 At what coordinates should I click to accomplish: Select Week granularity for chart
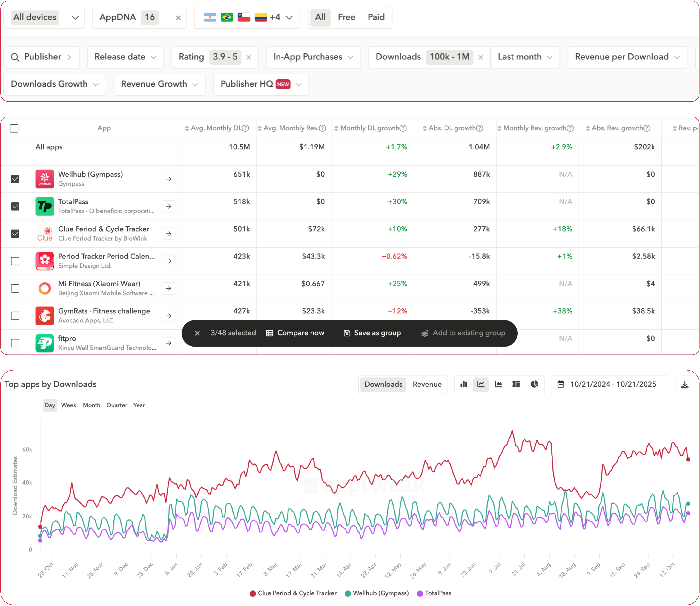tap(69, 405)
